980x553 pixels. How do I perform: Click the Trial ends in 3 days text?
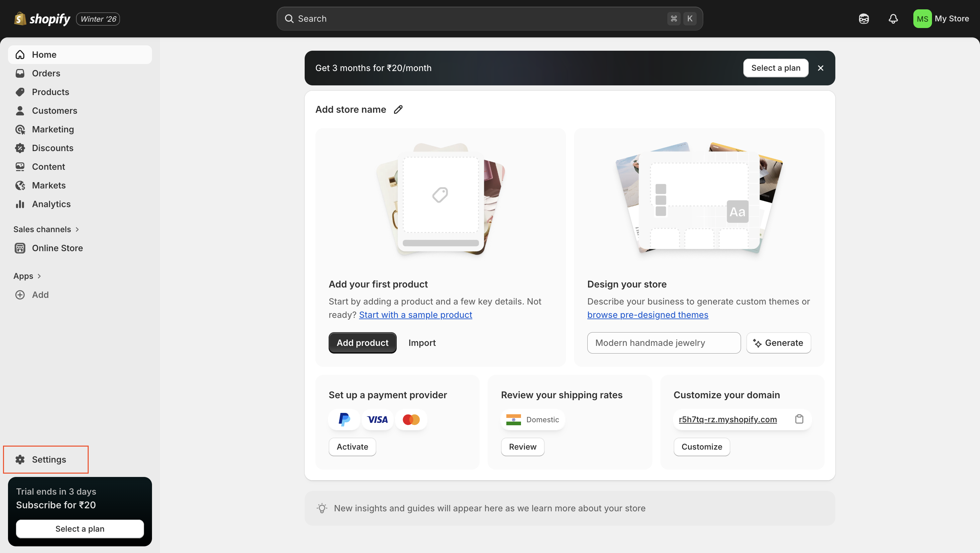click(x=56, y=491)
